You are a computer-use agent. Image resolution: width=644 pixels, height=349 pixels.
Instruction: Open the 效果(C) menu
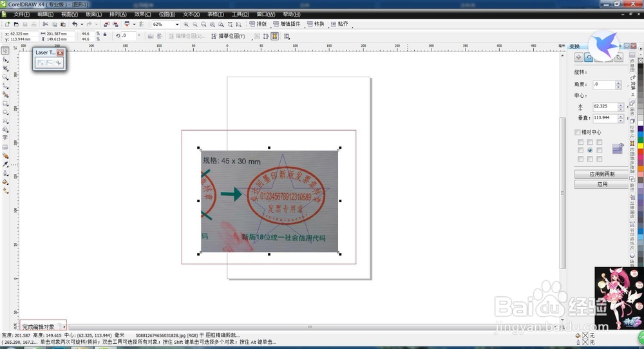click(142, 14)
